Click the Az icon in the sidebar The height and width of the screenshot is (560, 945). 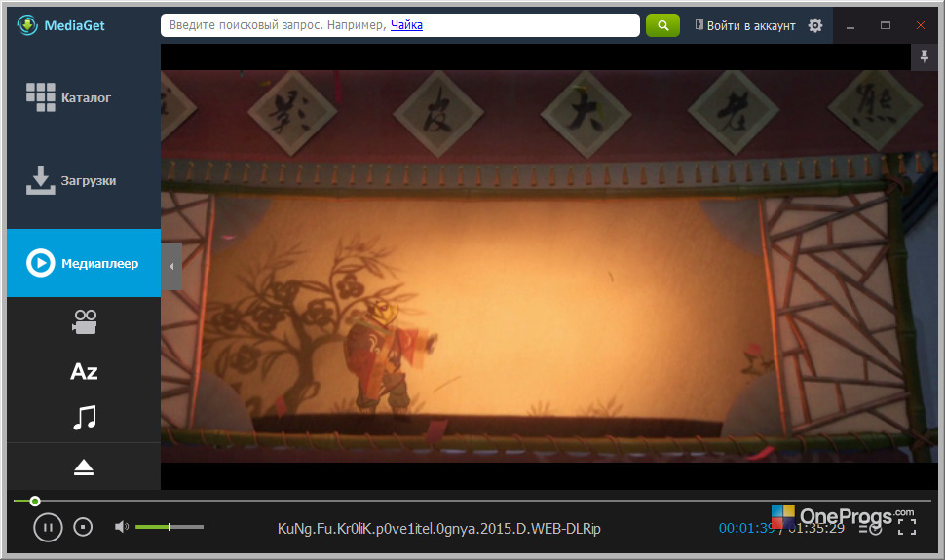(x=84, y=371)
